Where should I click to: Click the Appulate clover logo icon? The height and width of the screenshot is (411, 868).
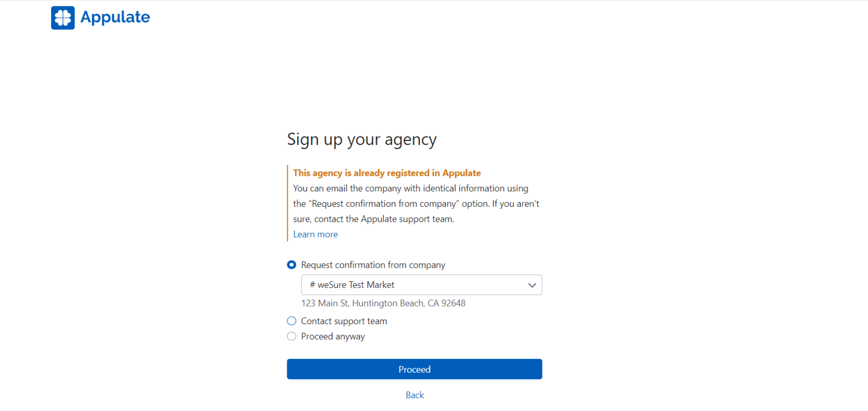point(63,18)
